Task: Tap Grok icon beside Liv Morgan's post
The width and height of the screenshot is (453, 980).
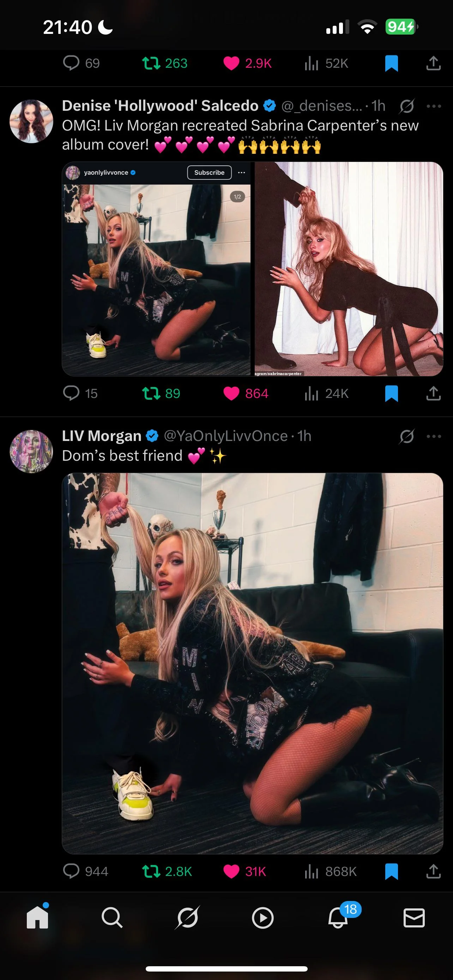Action: pos(406,436)
